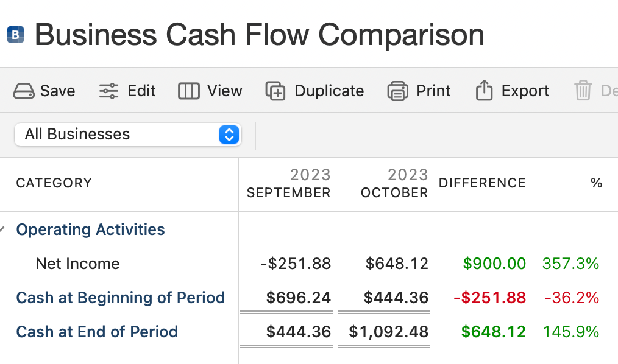Sort by the CATEGORY column header
The height and width of the screenshot is (364, 618).
point(54,183)
